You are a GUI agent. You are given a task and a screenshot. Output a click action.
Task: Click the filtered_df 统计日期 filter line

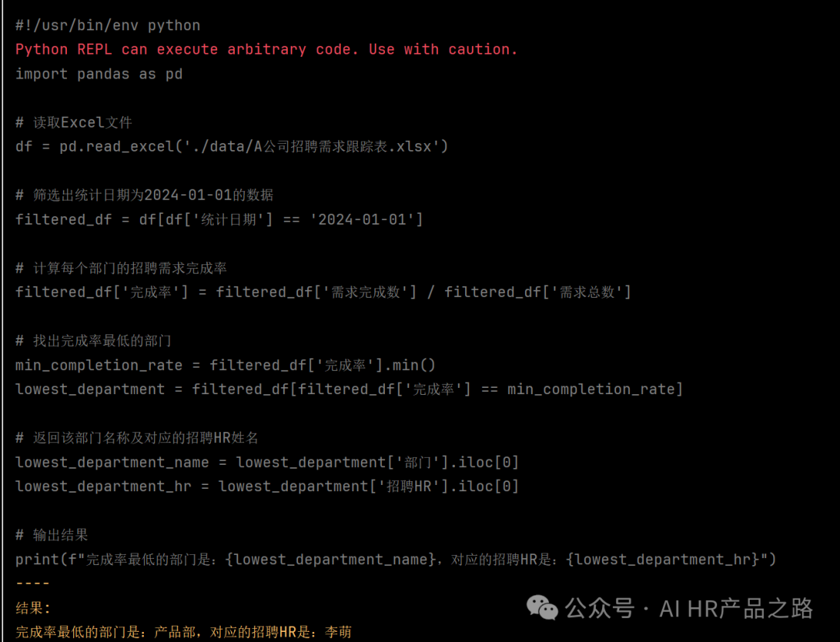[x=219, y=219]
